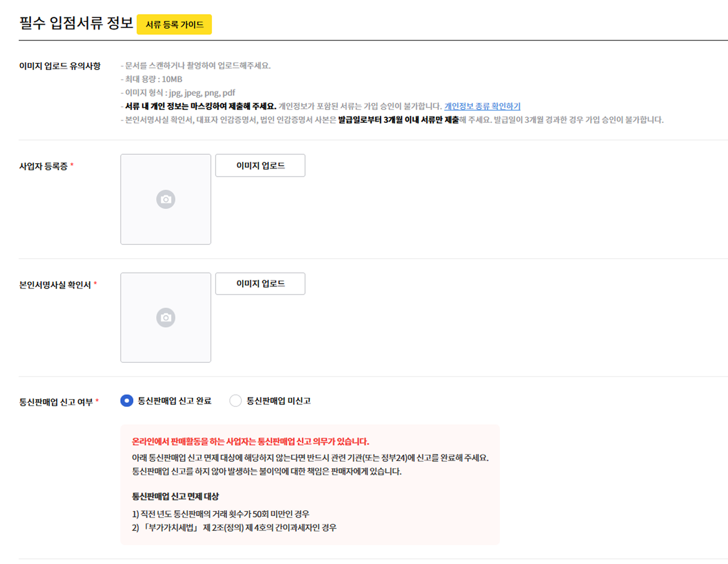Screen dimensions: 728x564
Task: Choose the 통신판매업 미신고 option
Action: 236,401
